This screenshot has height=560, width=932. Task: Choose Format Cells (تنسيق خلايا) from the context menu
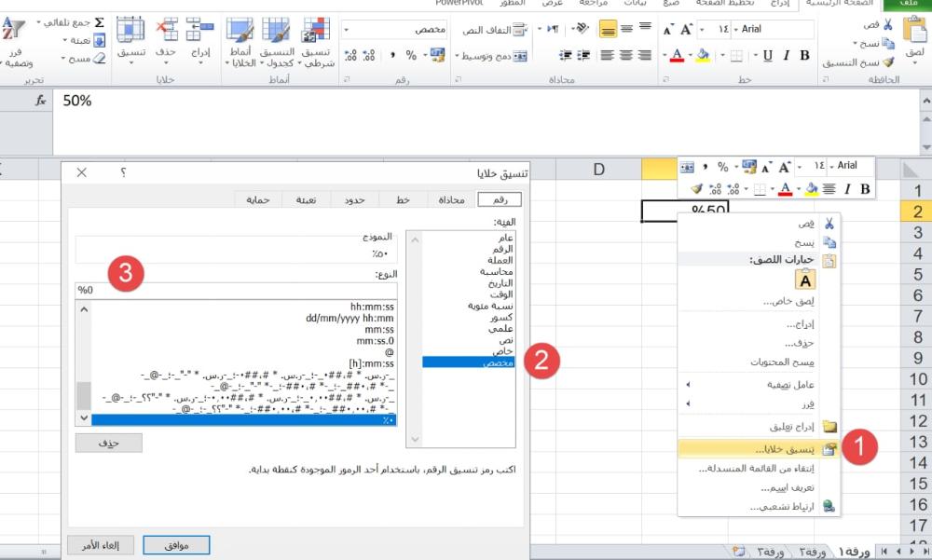[759, 449]
